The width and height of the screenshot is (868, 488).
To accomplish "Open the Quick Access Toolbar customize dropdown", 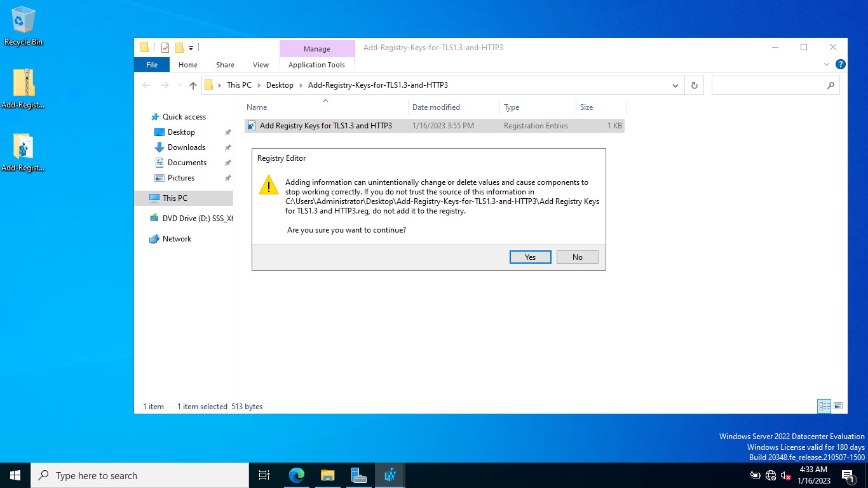I will [191, 48].
